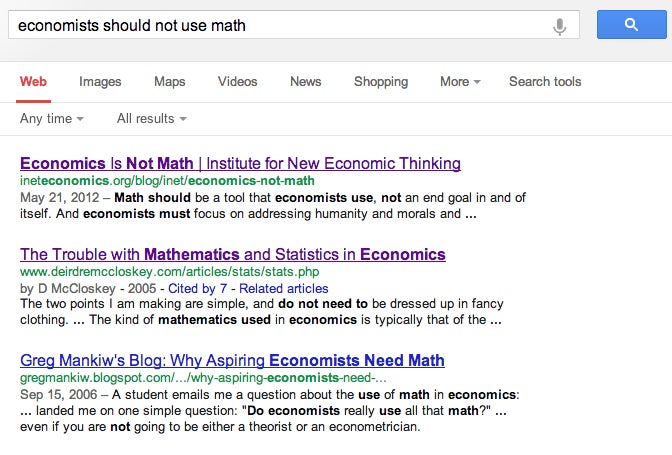Click the gregmankiw.blogspot.com green URL
This screenshot has width=672, height=455.
click(203, 378)
